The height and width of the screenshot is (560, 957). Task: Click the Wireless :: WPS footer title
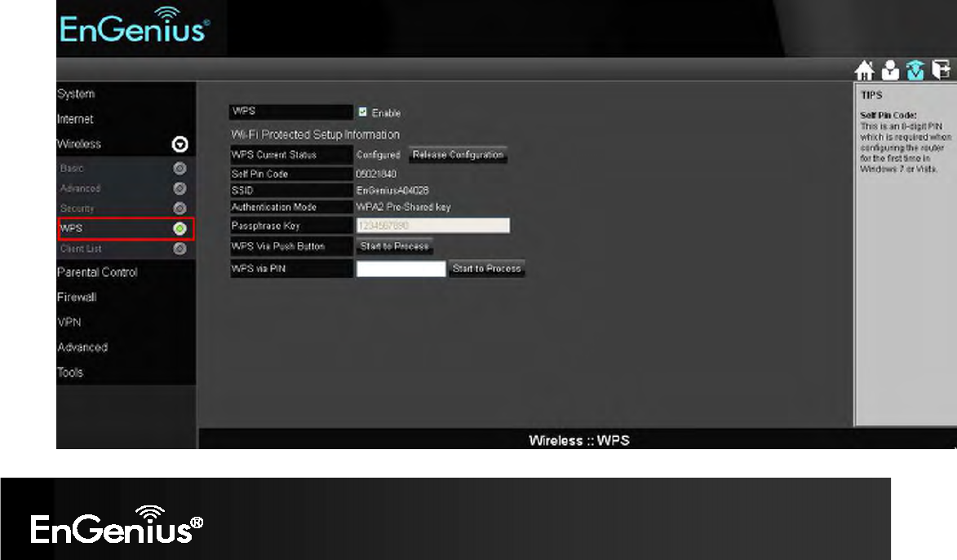579,440
